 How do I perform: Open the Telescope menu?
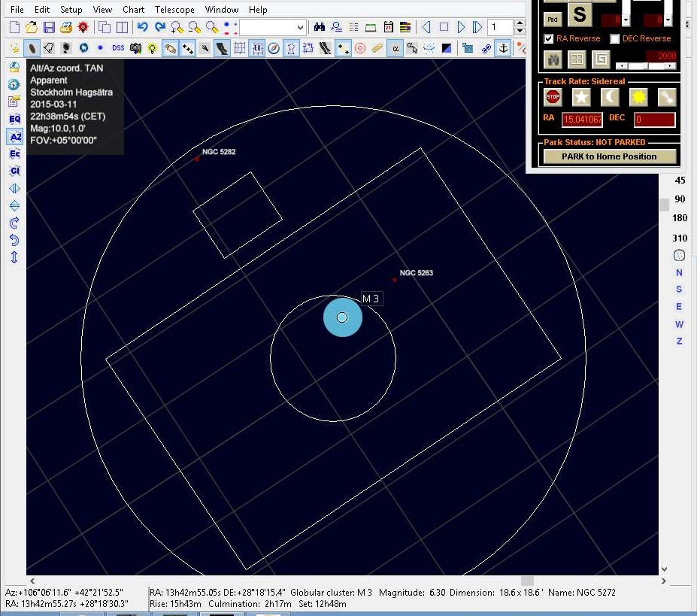174,9
